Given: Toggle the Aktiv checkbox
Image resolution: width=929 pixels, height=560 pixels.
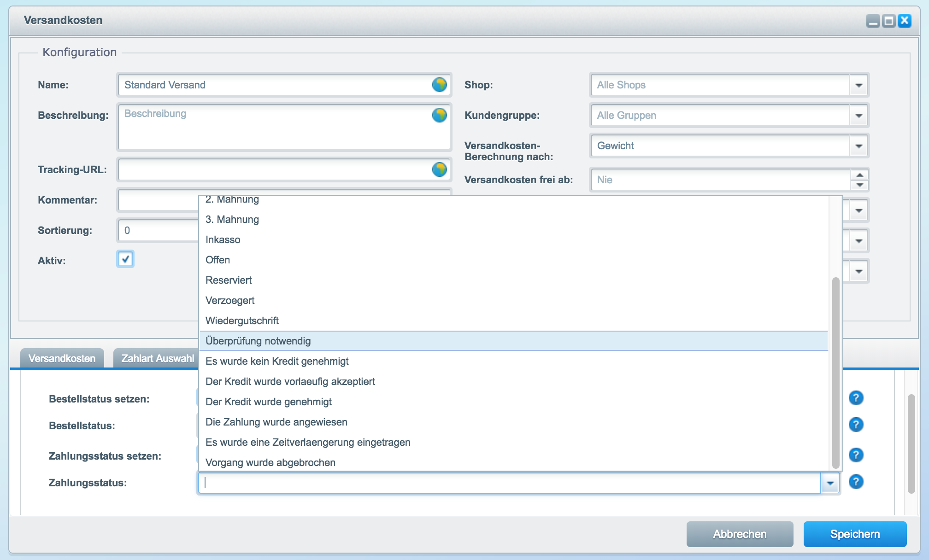Looking at the screenshot, I should (125, 259).
